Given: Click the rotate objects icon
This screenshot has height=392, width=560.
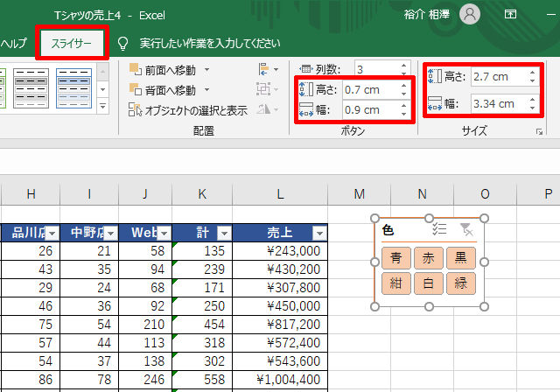Looking at the screenshot, I should pos(267,109).
